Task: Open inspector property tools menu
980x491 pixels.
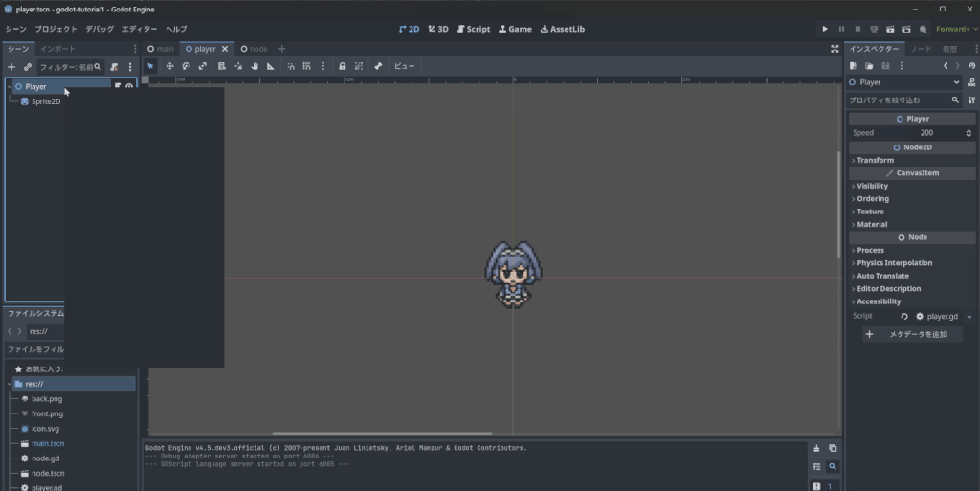Action: (971, 100)
